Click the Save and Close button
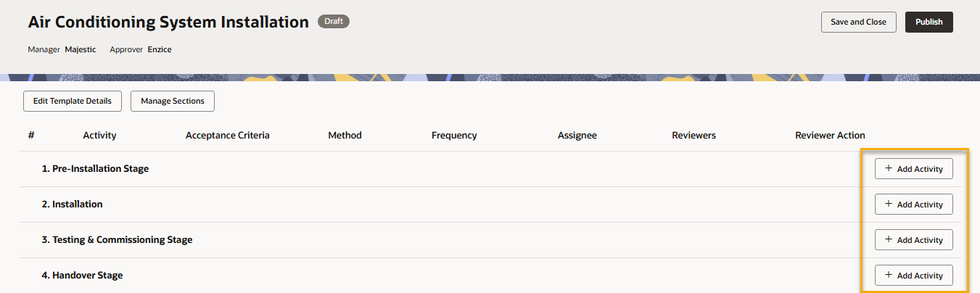Viewport: 980px width, 293px height. click(858, 22)
